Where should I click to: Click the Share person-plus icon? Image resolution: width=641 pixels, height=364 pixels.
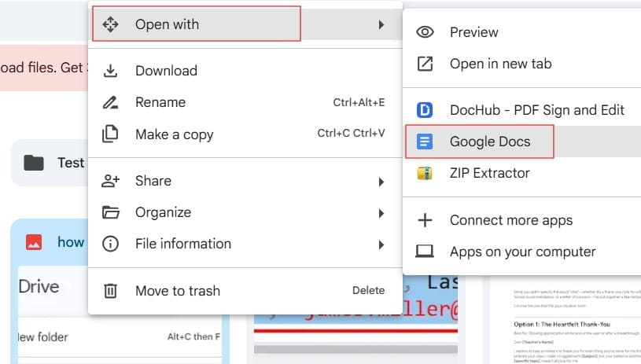pyautogui.click(x=110, y=181)
